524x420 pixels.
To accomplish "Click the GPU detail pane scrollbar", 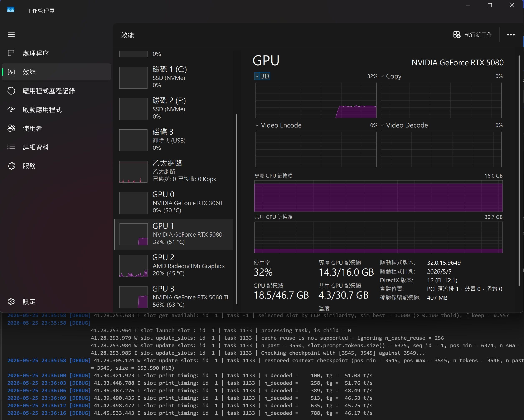I will point(519,171).
